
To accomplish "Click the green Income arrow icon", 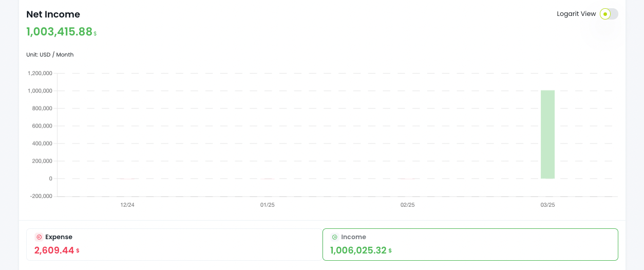I will 335,237.
